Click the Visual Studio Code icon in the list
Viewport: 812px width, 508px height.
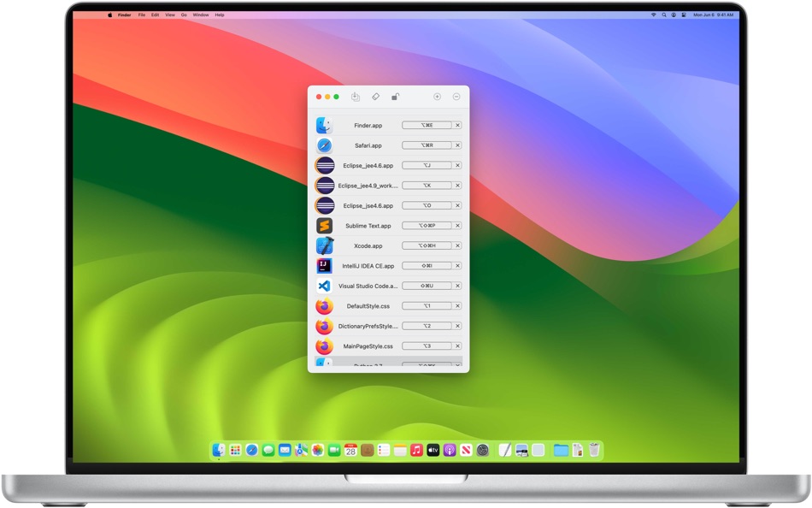click(324, 286)
